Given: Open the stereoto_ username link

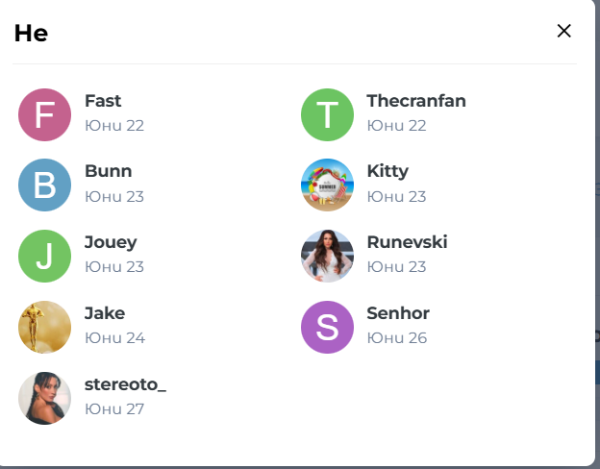Looking at the screenshot, I should 125,384.
